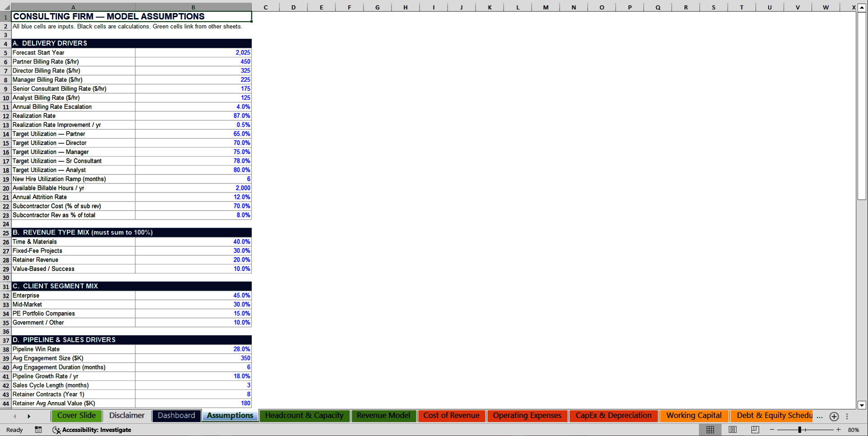Select the Cover Slide tab
This screenshot has width=868, height=436.
(x=76, y=416)
